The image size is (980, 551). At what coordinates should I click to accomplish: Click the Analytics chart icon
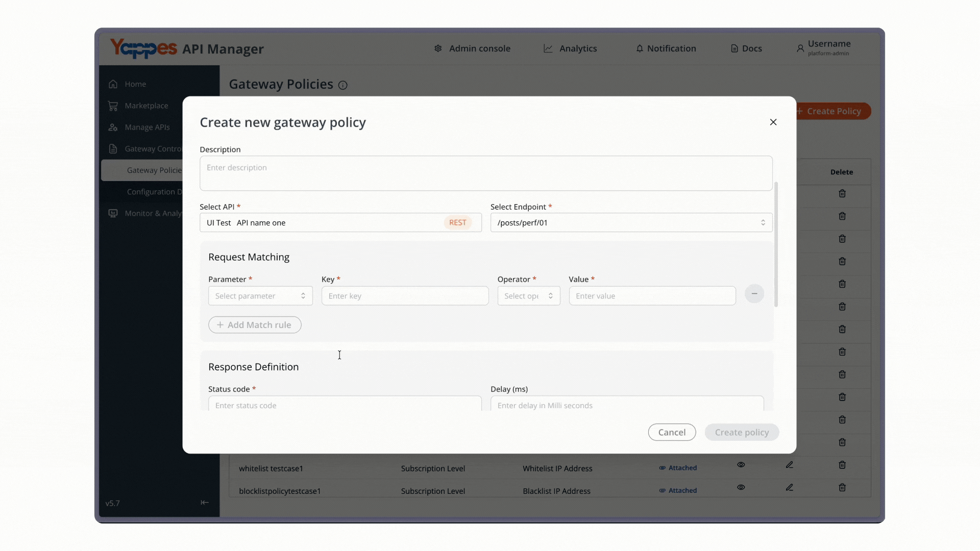pyautogui.click(x=548, y=48)
